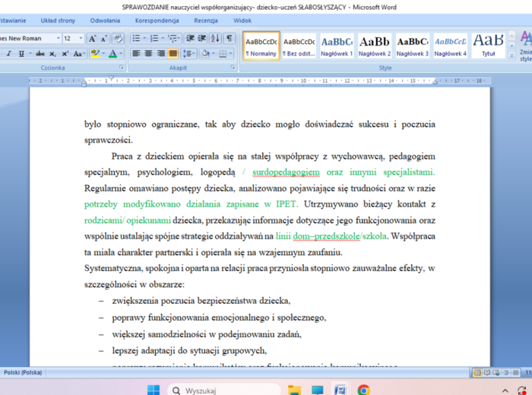Center align the paragraph

[148, 53]
